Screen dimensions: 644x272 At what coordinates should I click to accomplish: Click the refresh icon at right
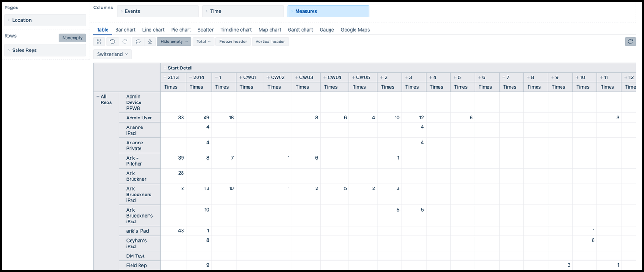point(630,42)
